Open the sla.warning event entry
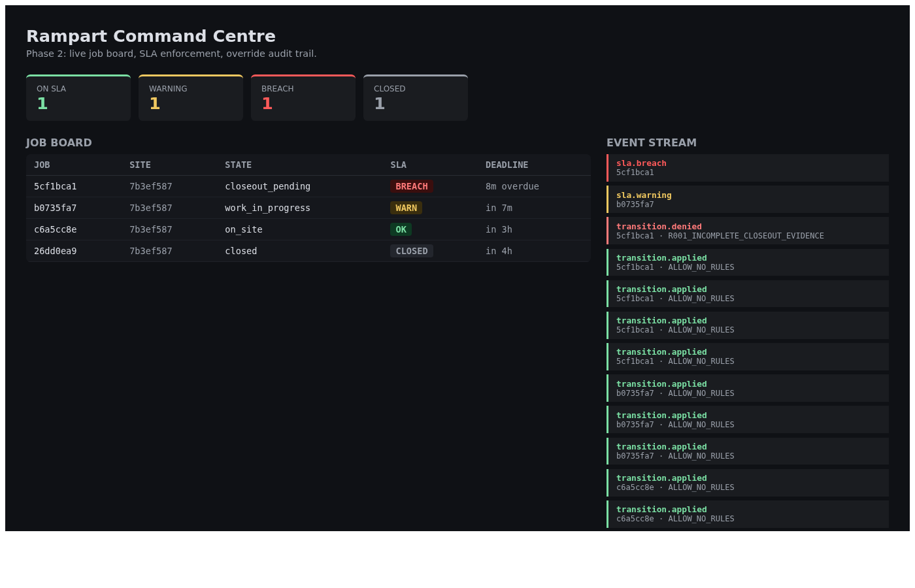 coord(748,199)
